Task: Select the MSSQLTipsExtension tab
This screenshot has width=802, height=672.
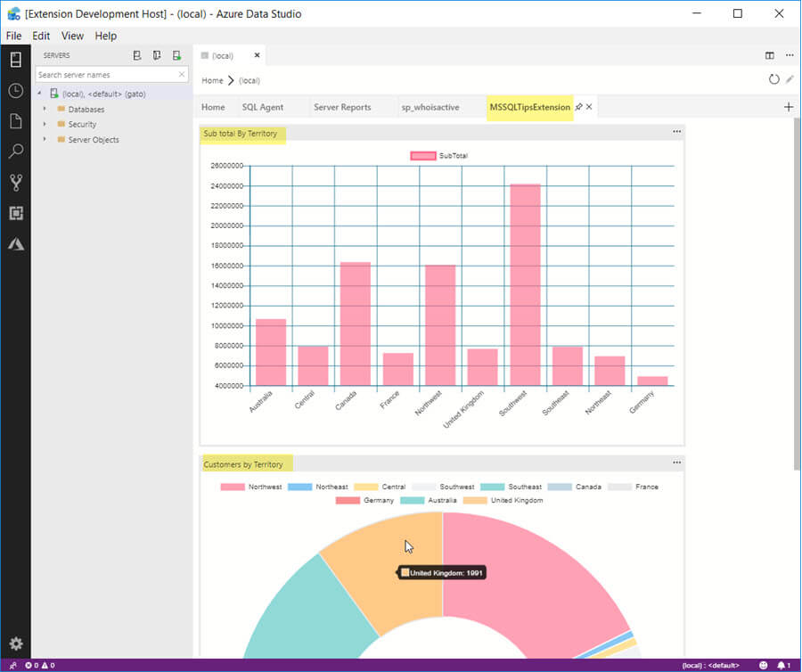Action: point(530,107)
